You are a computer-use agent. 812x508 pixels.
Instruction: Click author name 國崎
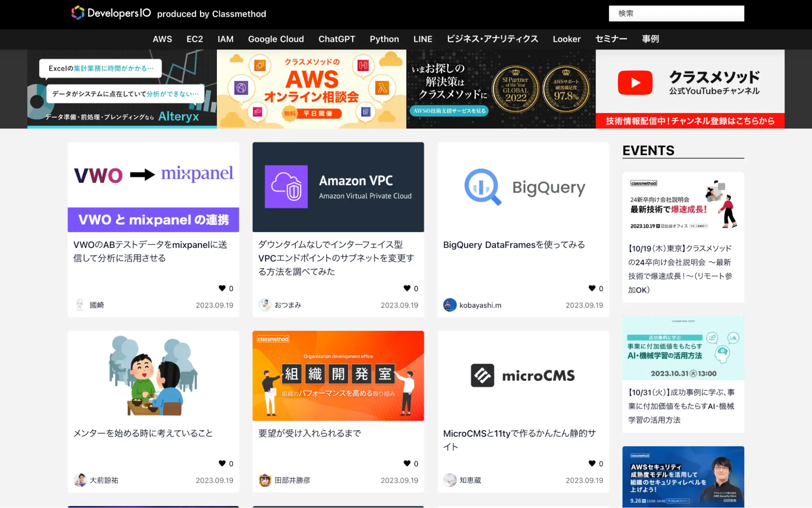(x=97, y=305)
